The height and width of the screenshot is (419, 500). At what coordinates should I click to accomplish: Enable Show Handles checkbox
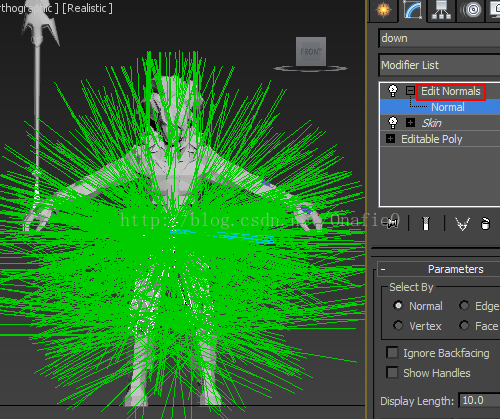(x=392, y=373)
